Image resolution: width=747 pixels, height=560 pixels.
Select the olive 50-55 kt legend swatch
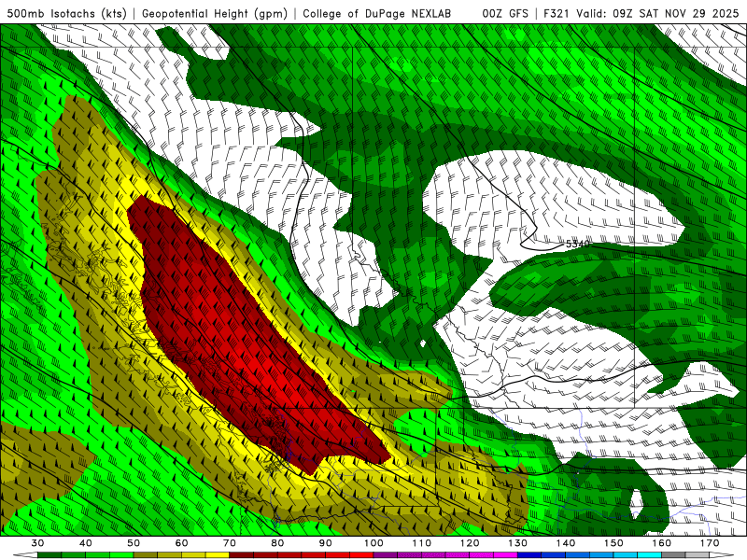point(146,555)
